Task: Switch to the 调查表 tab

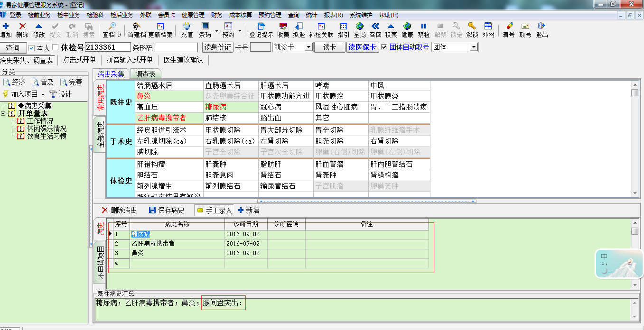Action: (146, 74)
